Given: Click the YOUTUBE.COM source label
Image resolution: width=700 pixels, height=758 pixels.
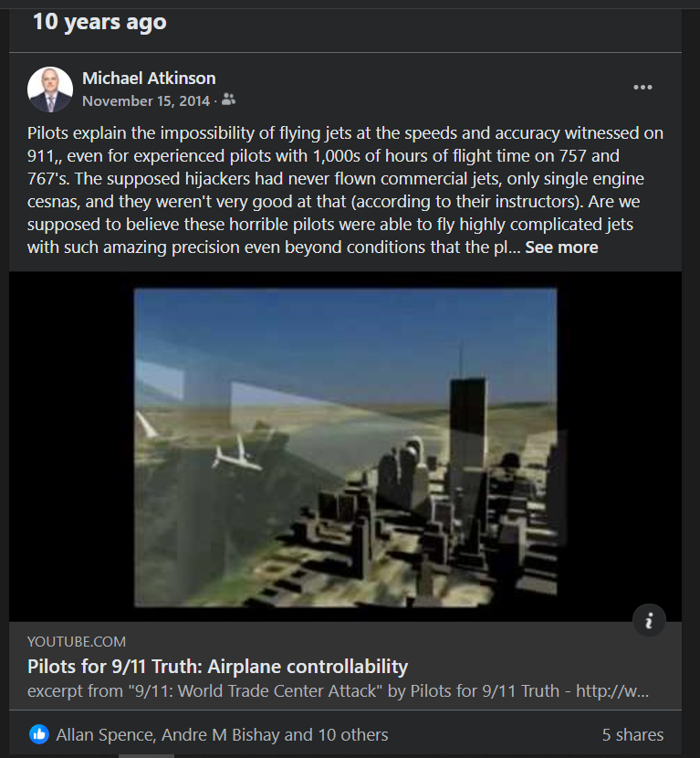Looking at the screenshot, I should pos(77,641).
